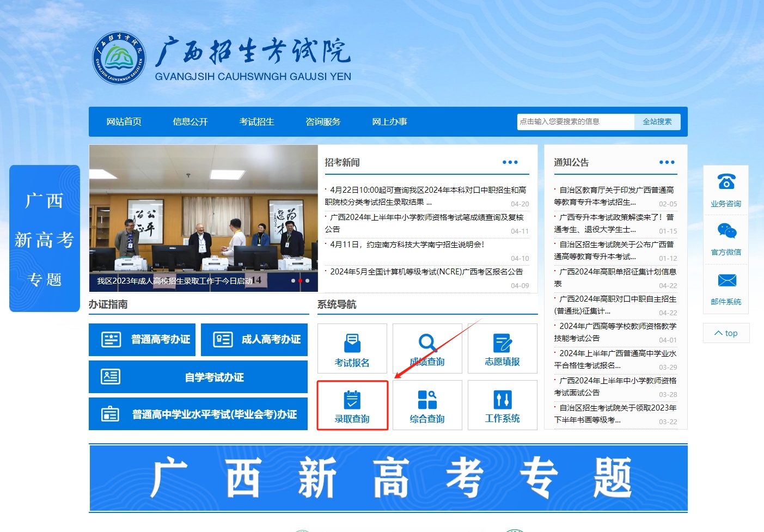Image resolution: width=764 pixels, height=532 pixels.
Task: Open the 考试招生 menu
Action: (x=257, y=121)
